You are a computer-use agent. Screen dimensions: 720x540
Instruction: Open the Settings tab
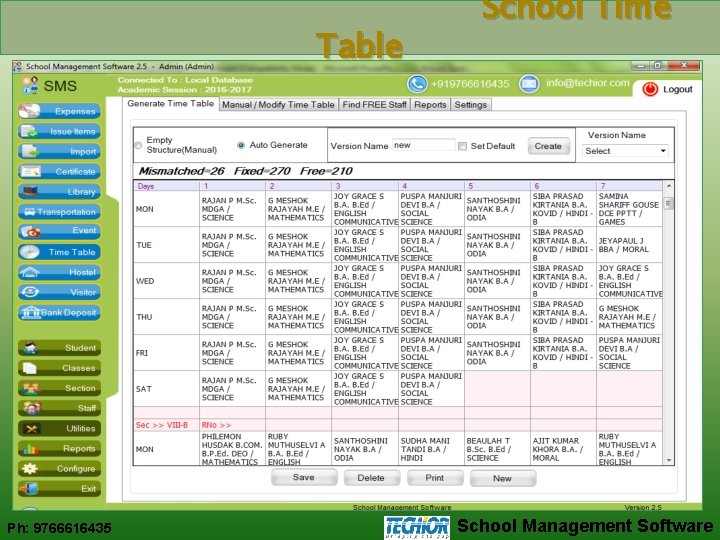point(471,105)
